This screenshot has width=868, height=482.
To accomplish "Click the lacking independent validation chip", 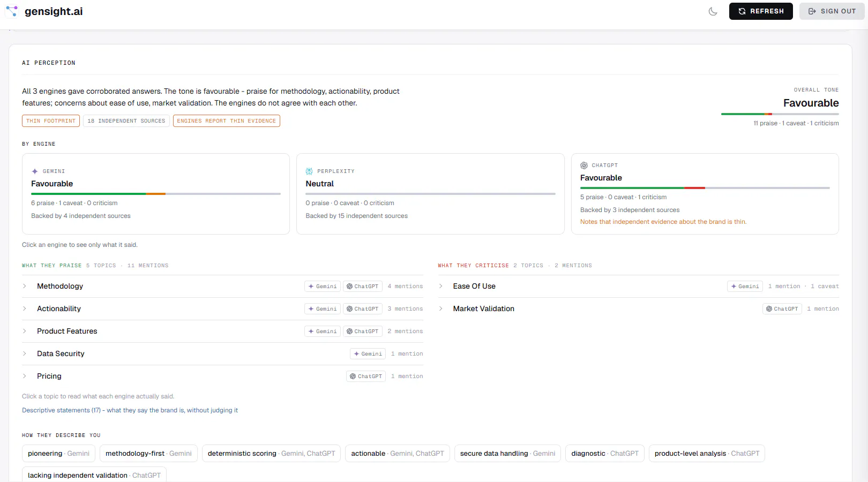I will pyautogui.click(x=94, y=475).
